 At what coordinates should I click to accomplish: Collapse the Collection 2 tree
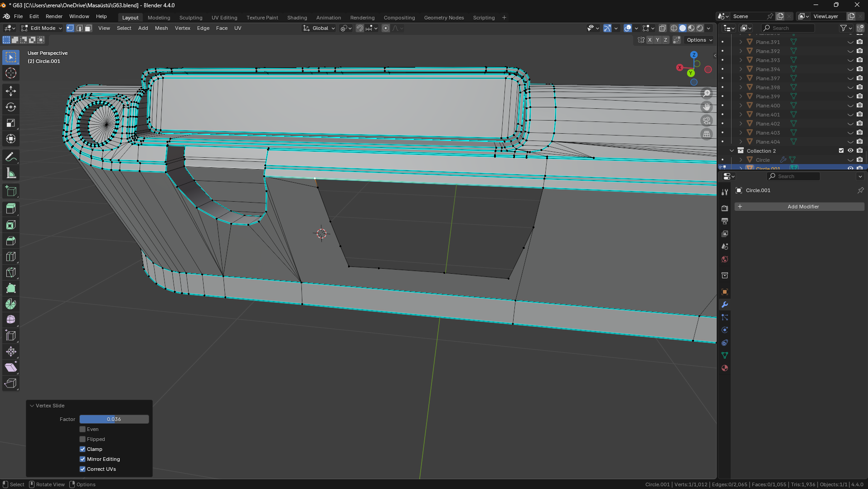732,150
